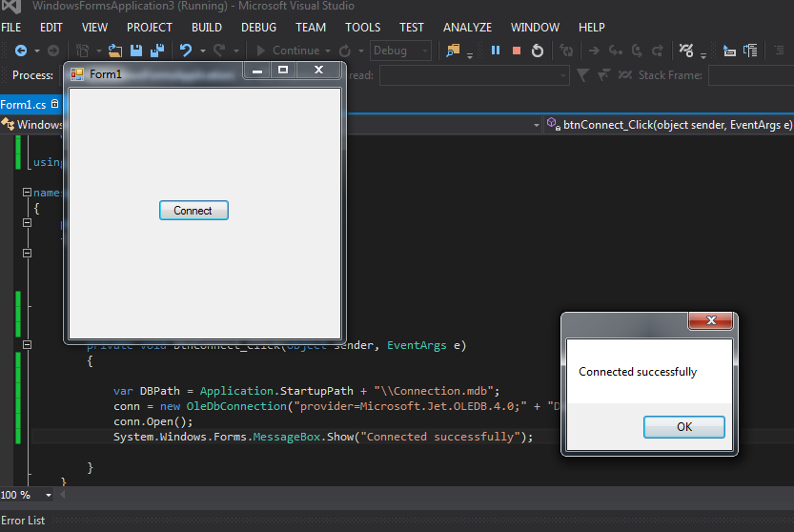Open the FILE menu
The width and height of the screenshot is (794, 532).
pos(11,28)
